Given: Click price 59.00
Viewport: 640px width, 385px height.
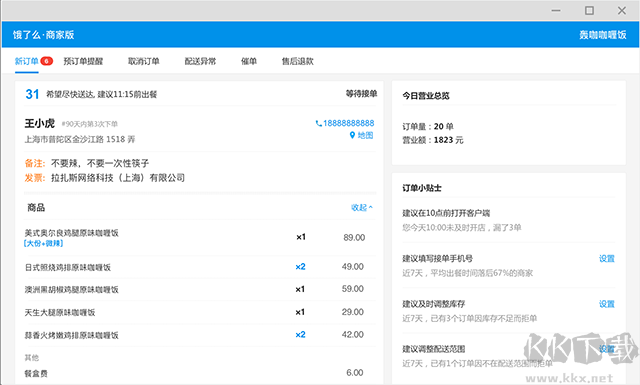Looking at the screenshot, I should 353,289.
